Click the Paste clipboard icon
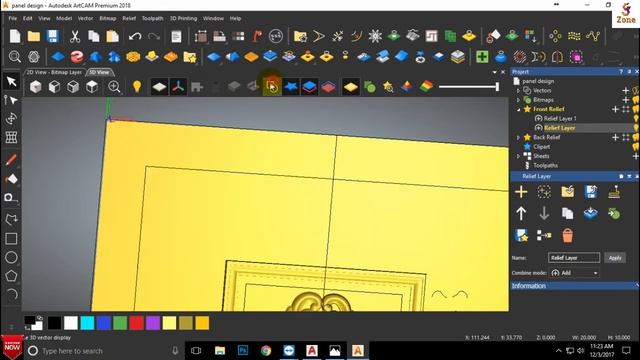 tap(112, 36)
